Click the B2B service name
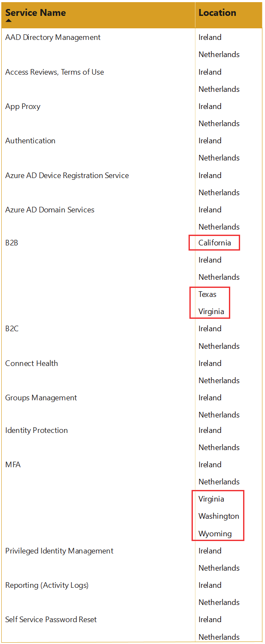 point(12,243)
